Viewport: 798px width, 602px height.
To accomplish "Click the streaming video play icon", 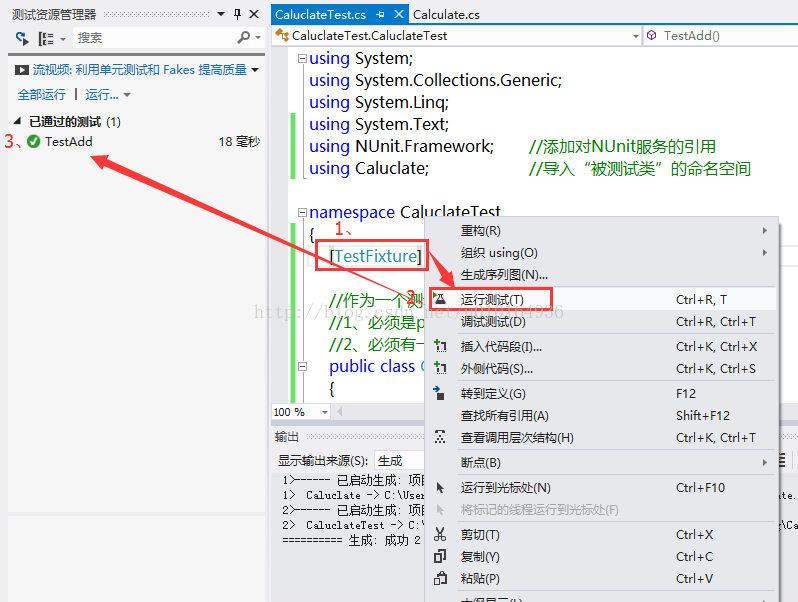I will pos(21,70).
